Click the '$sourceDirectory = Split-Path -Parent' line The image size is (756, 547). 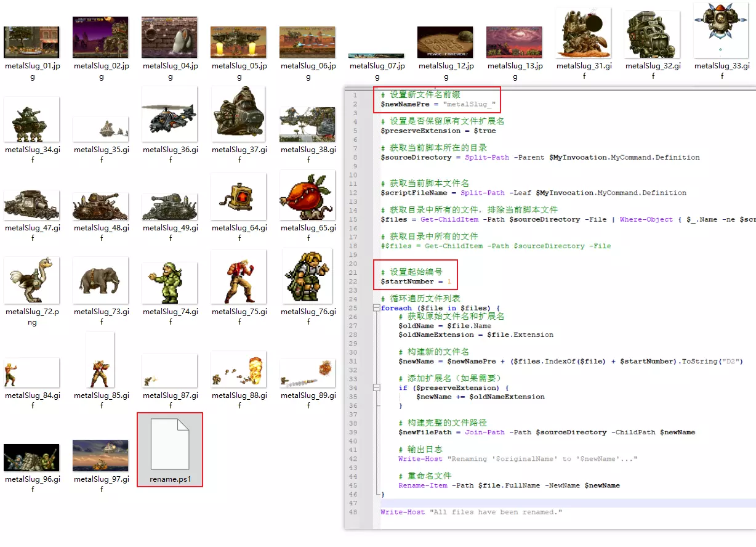click(x=540, y=157)
